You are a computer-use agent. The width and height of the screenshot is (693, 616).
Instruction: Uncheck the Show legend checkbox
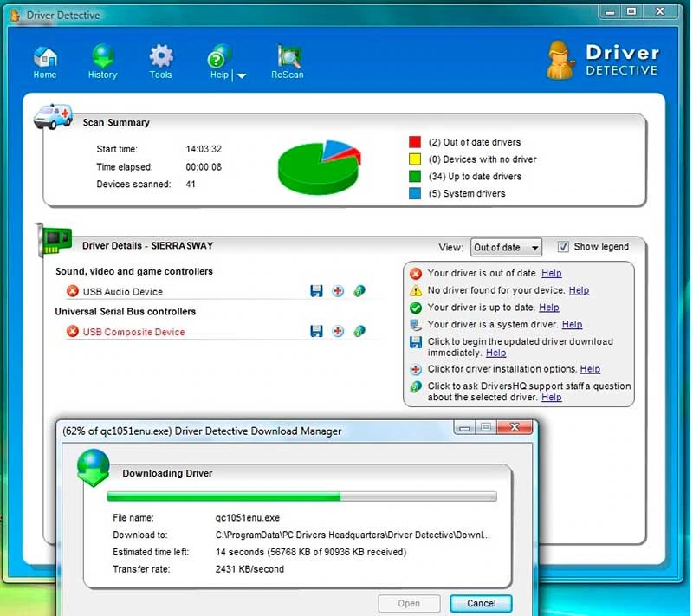tap(563, 247)
